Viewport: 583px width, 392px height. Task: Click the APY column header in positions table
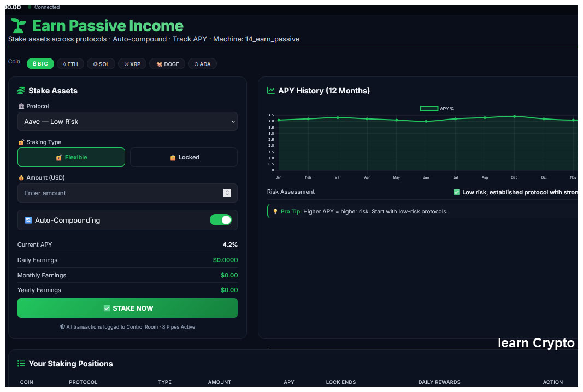tap(289, 382)
